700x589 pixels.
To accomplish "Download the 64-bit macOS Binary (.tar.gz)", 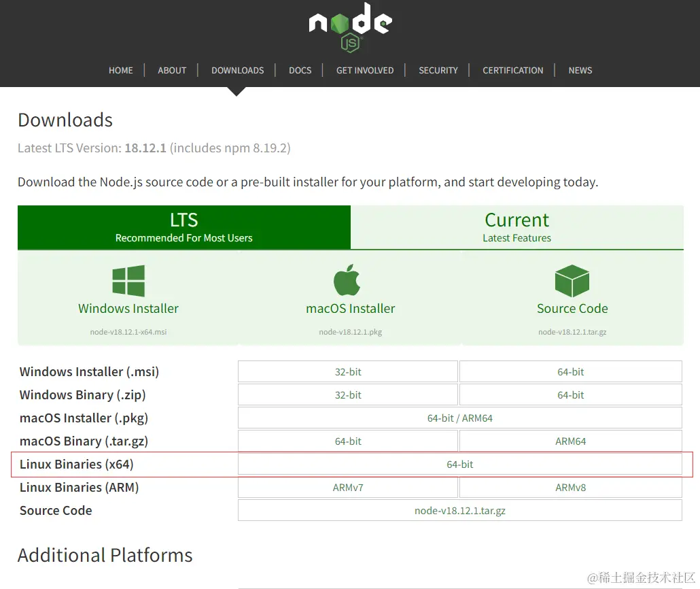I will (348, 441).
